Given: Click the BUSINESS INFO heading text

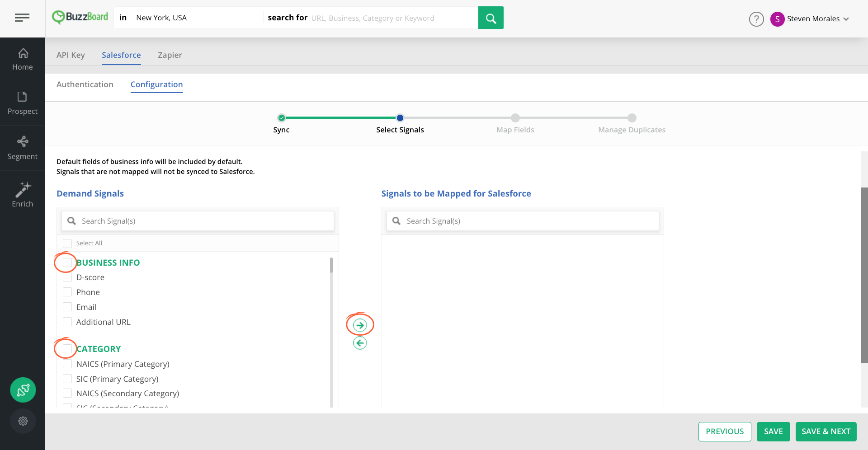Looking at the screenshot, I should point(108,262).
